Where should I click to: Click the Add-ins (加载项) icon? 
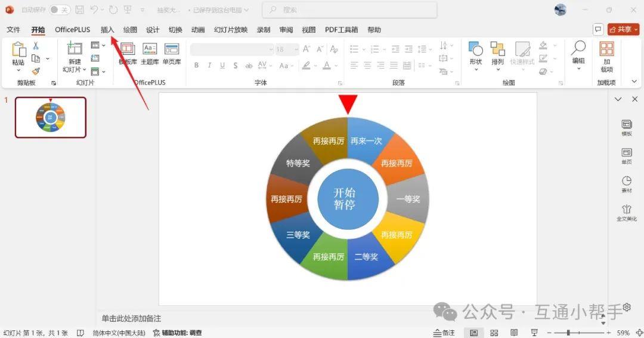pos(606,48)
